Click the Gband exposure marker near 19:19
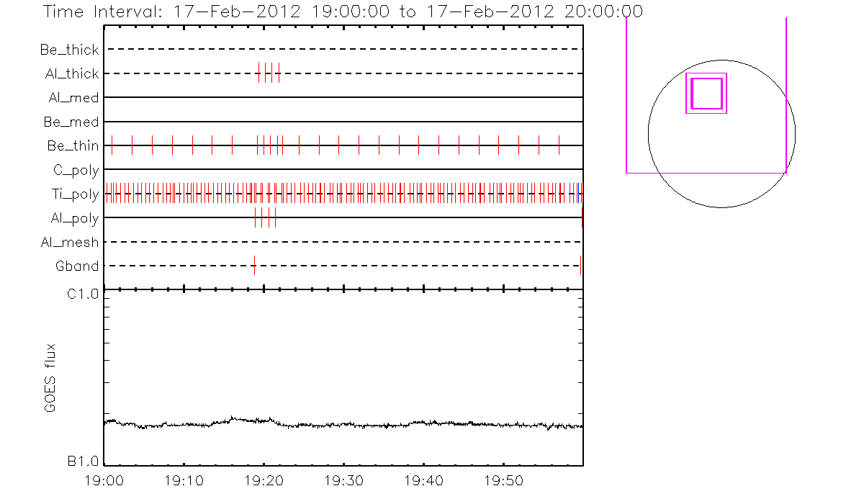The width and height of the screenshot is (864, 504). [x=254, y=266]
